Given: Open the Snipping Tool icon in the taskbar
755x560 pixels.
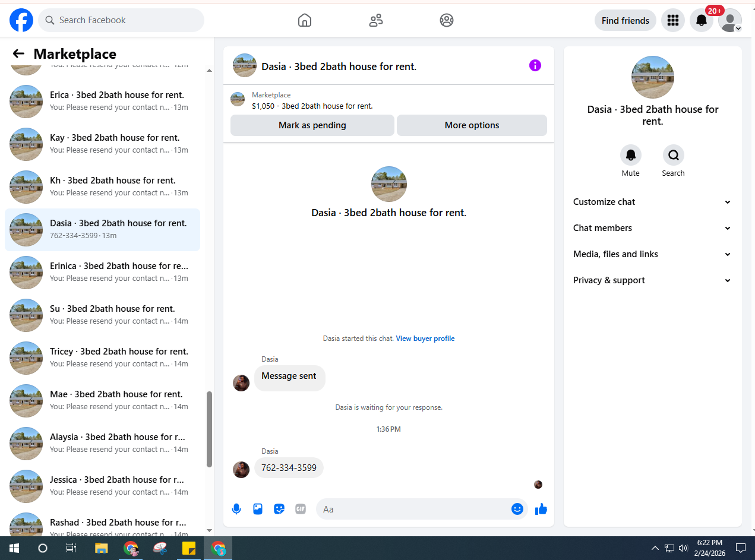Looking at the screenshot, I should coord(160,548).
